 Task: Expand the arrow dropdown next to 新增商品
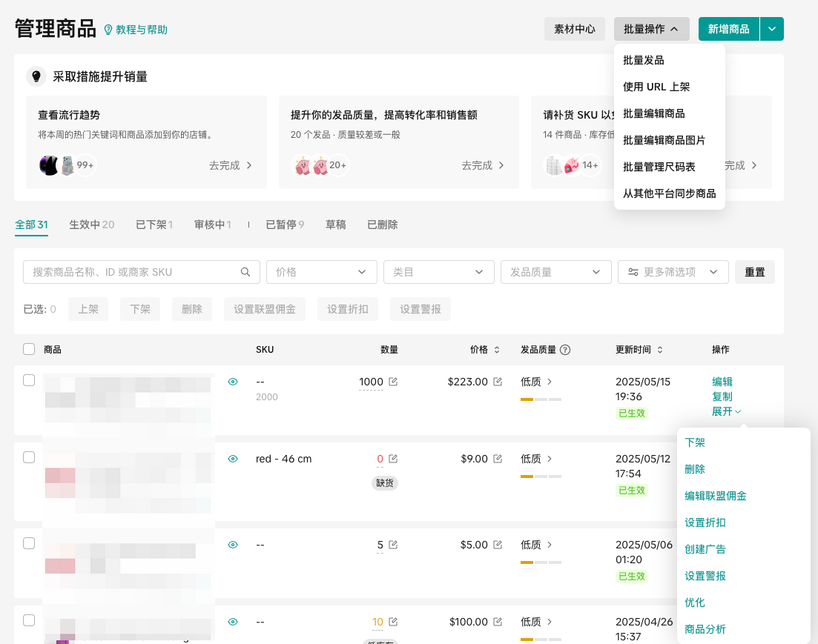(772, 29)
